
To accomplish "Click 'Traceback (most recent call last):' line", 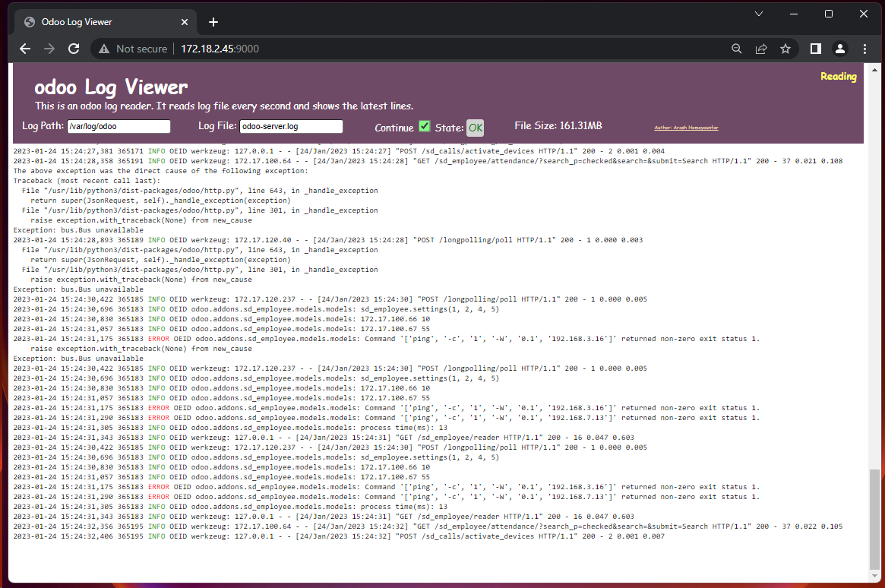I will coord(87,181).
